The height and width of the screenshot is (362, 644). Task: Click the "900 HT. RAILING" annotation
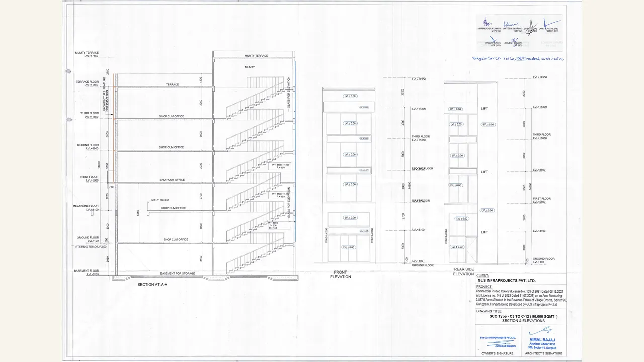pos(159,200)
